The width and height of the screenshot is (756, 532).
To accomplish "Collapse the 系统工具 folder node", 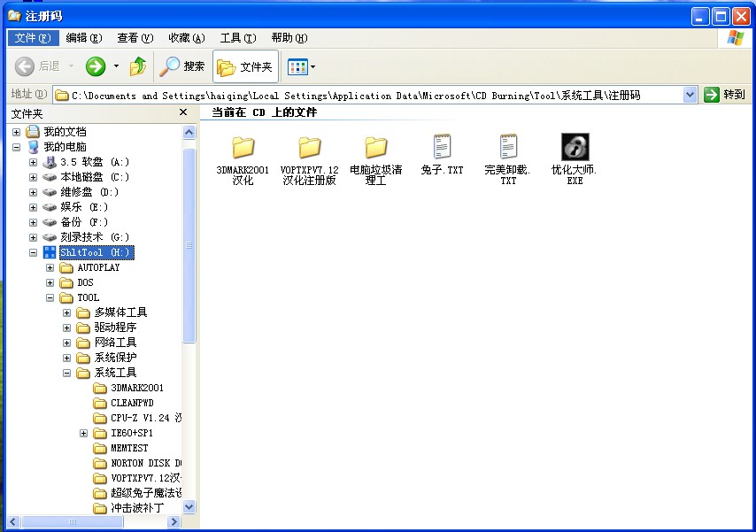I will click(x=67, y=373).
